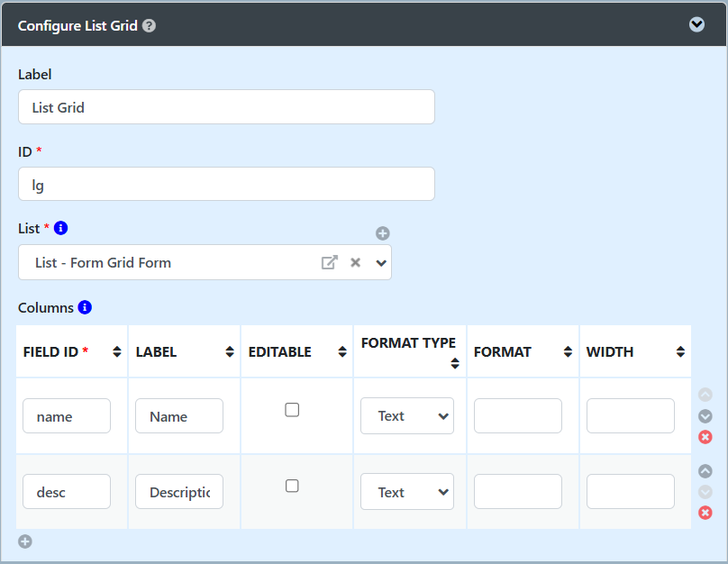Open Format Type dropdown for name row

coord(407,415)
